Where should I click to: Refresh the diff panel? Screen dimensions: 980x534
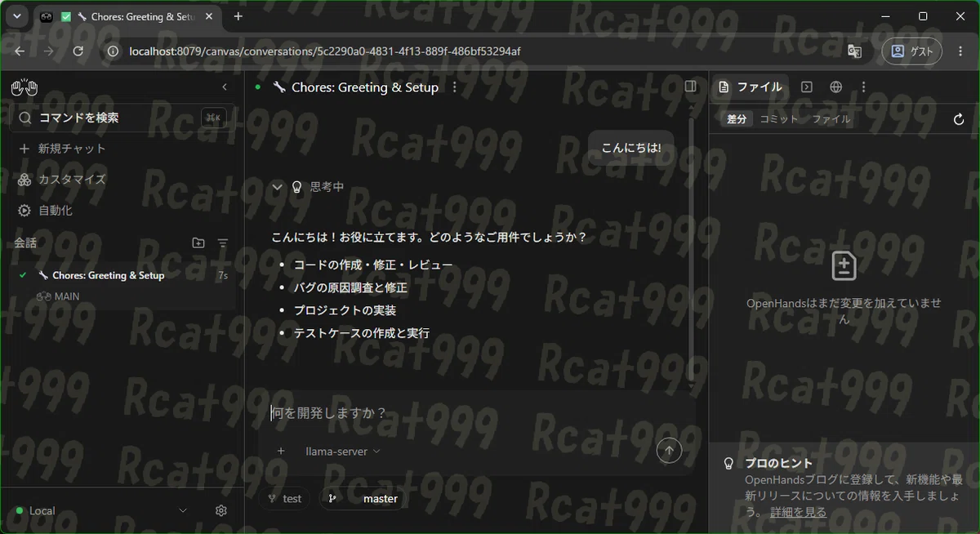960,119
